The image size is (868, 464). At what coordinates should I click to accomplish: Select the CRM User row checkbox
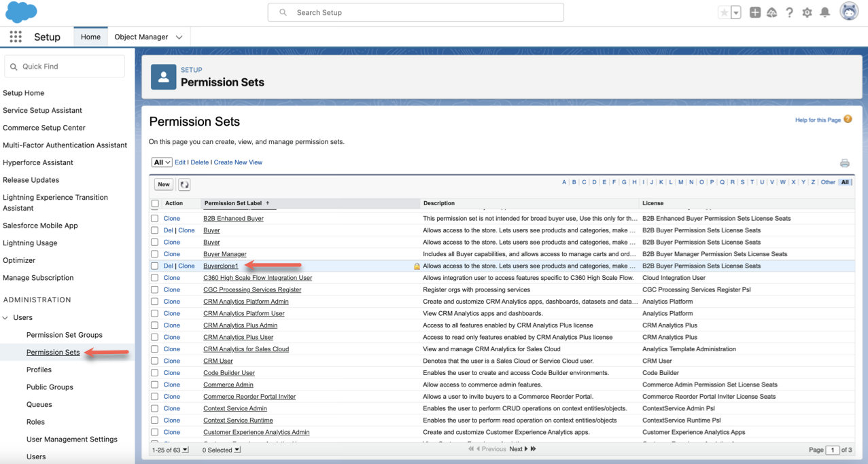pyautogui.click(x=155, y=361)
